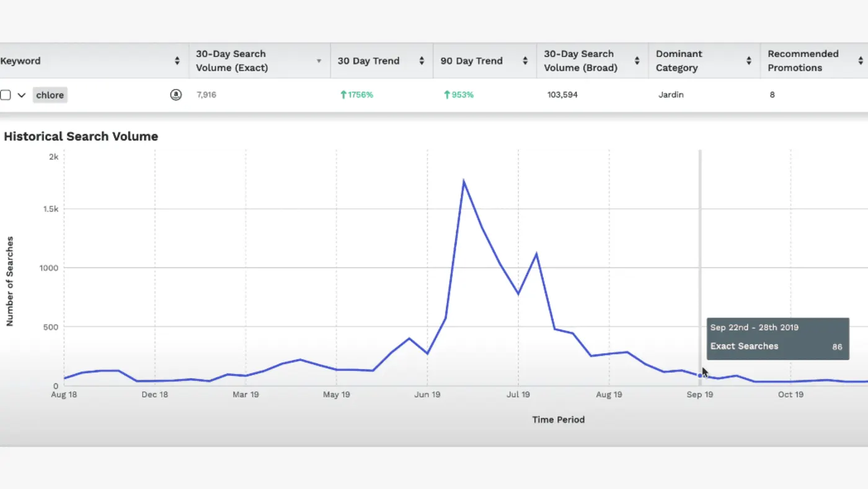Viewport: 868px width, 489px height.
Task: Click the Sep 19 axis label
Action: point(700,394)
